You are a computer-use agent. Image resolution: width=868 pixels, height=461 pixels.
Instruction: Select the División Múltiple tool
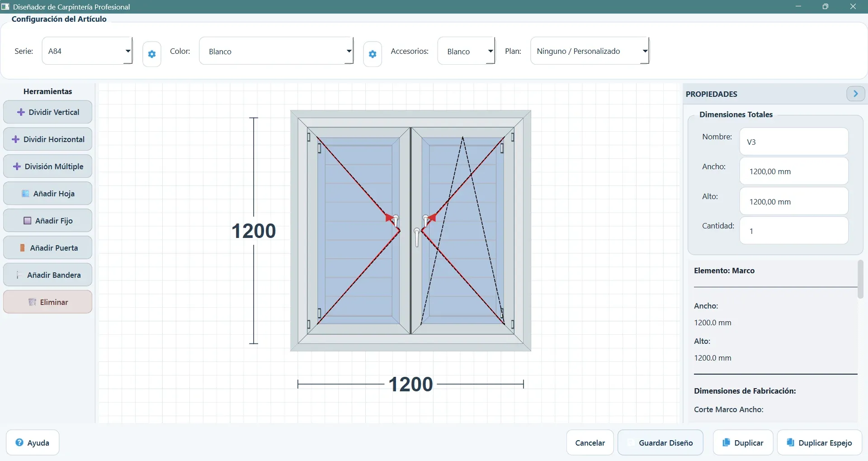[47, 166]
